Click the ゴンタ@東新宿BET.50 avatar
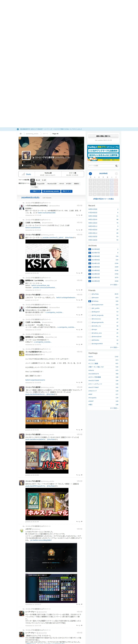The image size is (138, 644). click(22, 353)
